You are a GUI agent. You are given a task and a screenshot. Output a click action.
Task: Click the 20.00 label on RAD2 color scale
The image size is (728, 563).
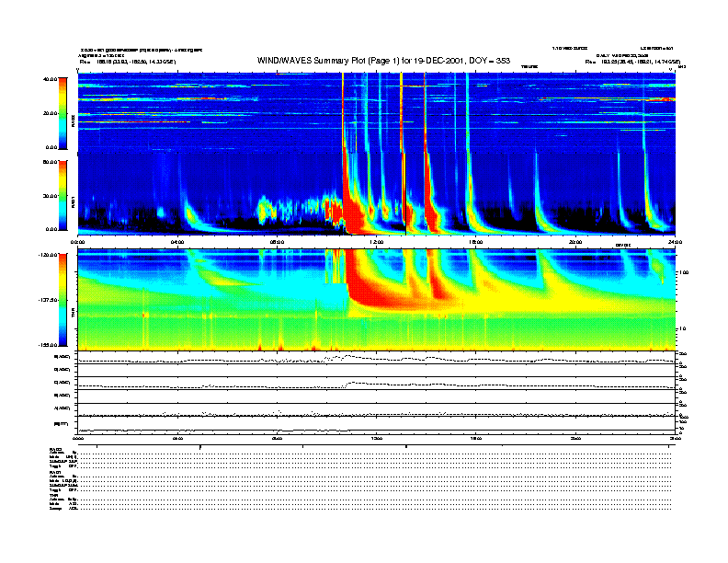(x=50, y=113)
